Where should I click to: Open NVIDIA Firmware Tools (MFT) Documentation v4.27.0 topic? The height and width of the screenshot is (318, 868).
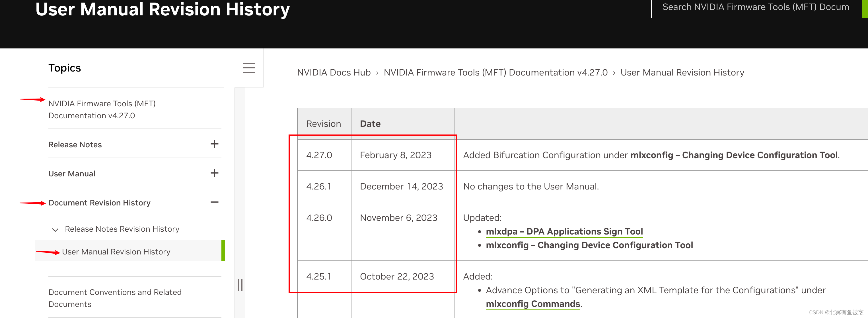(102, 109)
